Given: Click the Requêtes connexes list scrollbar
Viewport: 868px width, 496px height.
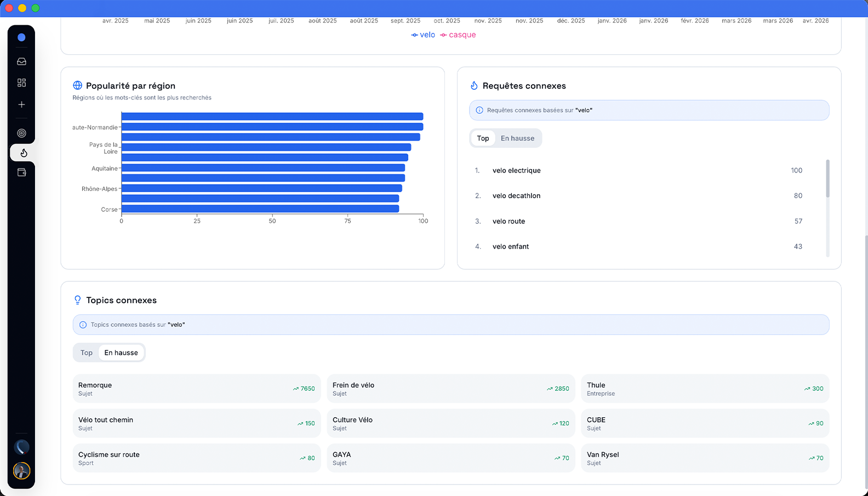Looking at the screenshot, I should coord(827,179).
